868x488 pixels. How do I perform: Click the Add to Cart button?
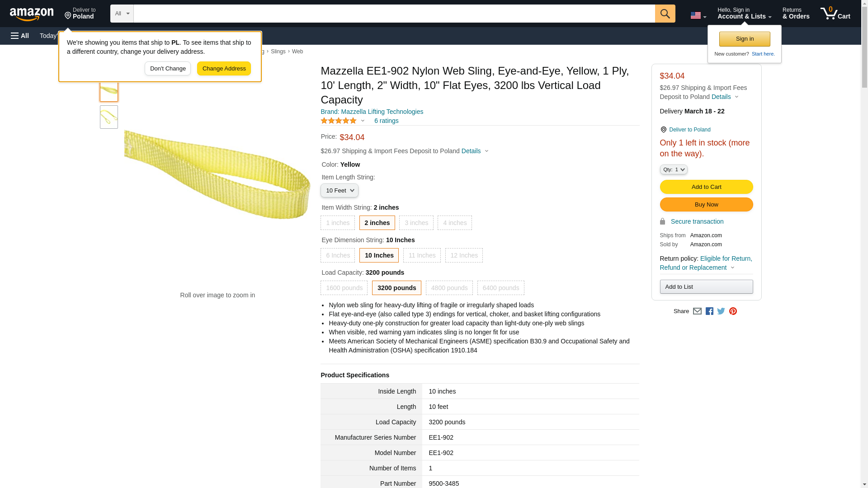coord(706,187)
